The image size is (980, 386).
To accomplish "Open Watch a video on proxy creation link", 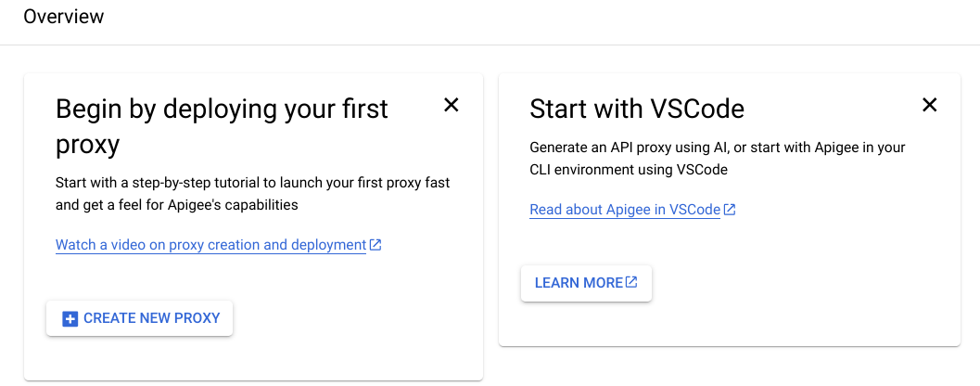I will click(210, 245).
